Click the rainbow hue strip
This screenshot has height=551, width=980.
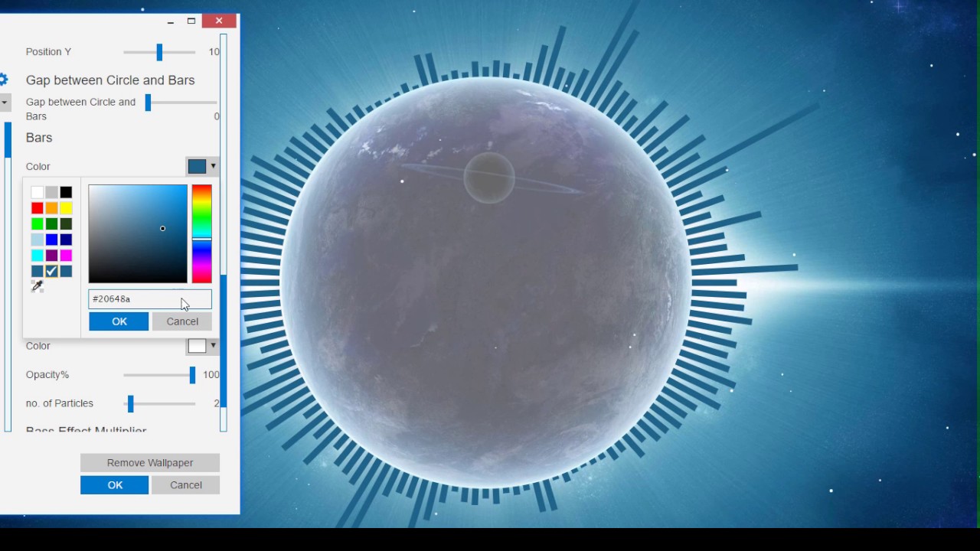coord(201,234)
